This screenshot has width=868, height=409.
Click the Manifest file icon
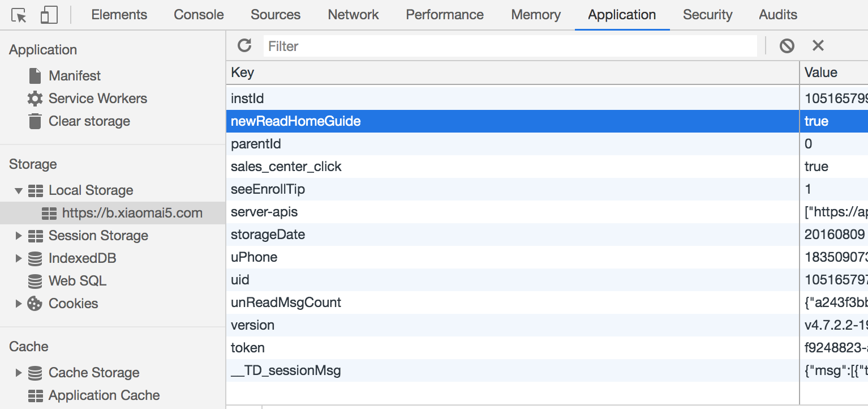35,76
